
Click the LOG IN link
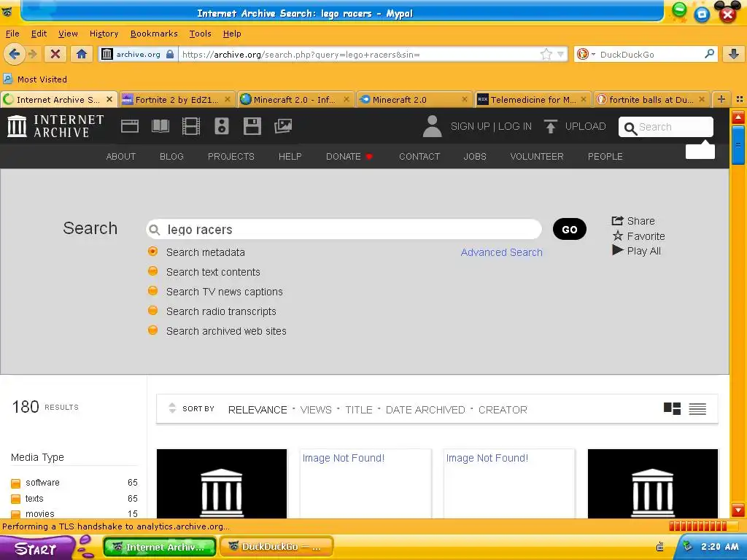tap(515, 126)
